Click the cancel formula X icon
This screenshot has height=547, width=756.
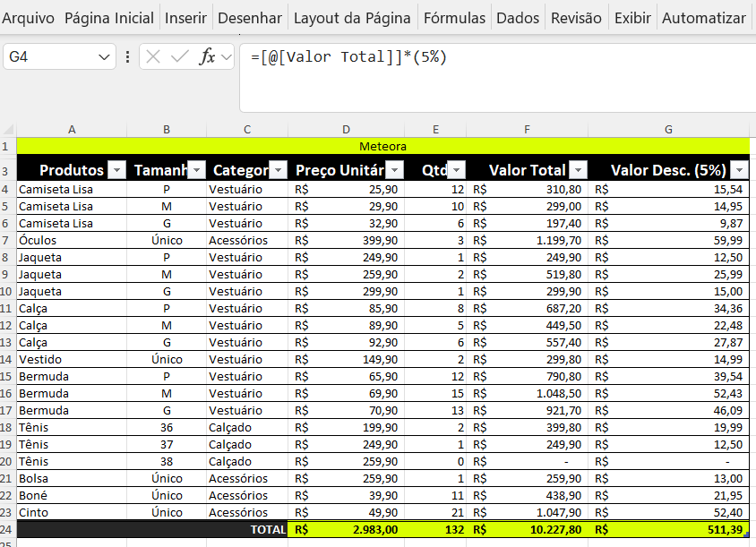pos(153,57)
